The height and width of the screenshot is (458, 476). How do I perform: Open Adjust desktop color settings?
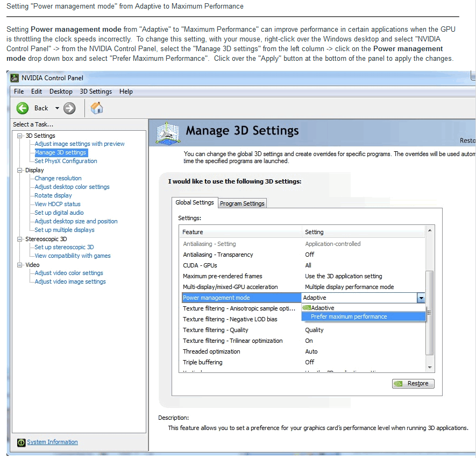click(x=72, y=187)
